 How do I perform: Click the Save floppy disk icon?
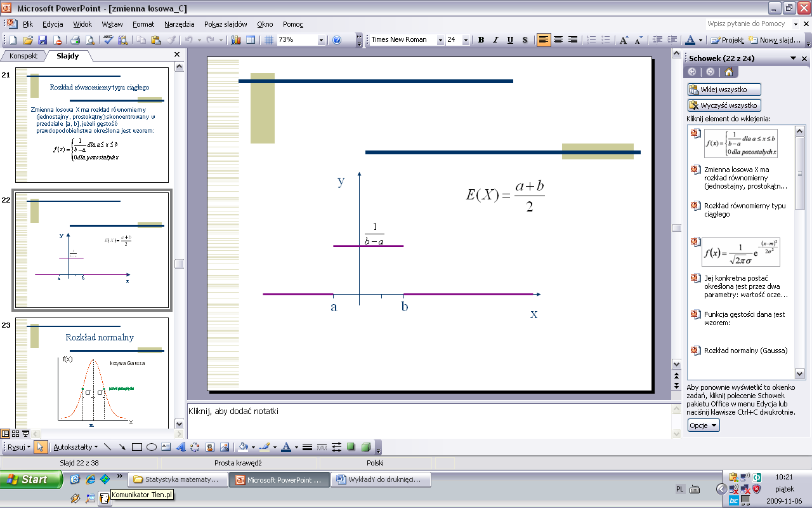tap(43, 40)
